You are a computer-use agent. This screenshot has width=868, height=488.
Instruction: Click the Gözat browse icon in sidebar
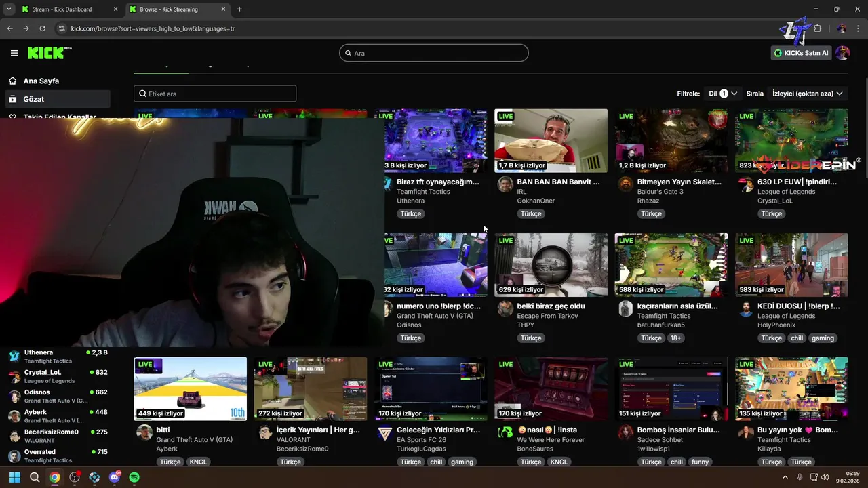(12, 99)
